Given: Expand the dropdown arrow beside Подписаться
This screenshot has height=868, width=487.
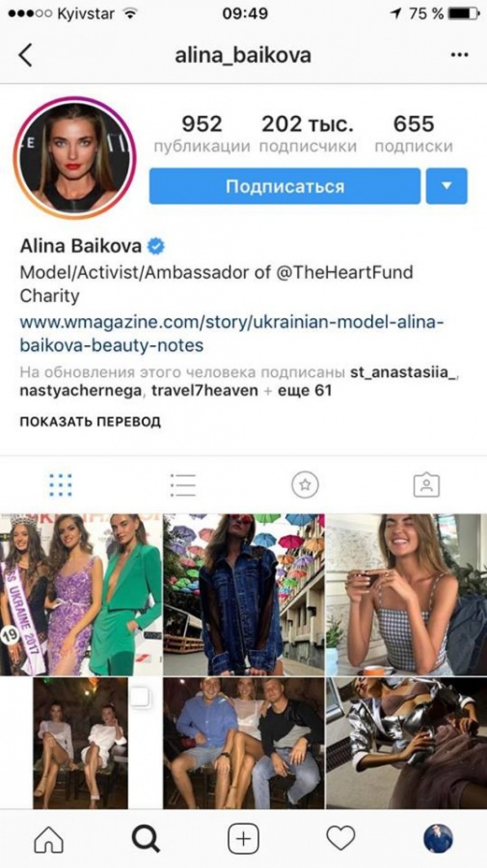Looking at the screenshot, I should pos(446,186).
